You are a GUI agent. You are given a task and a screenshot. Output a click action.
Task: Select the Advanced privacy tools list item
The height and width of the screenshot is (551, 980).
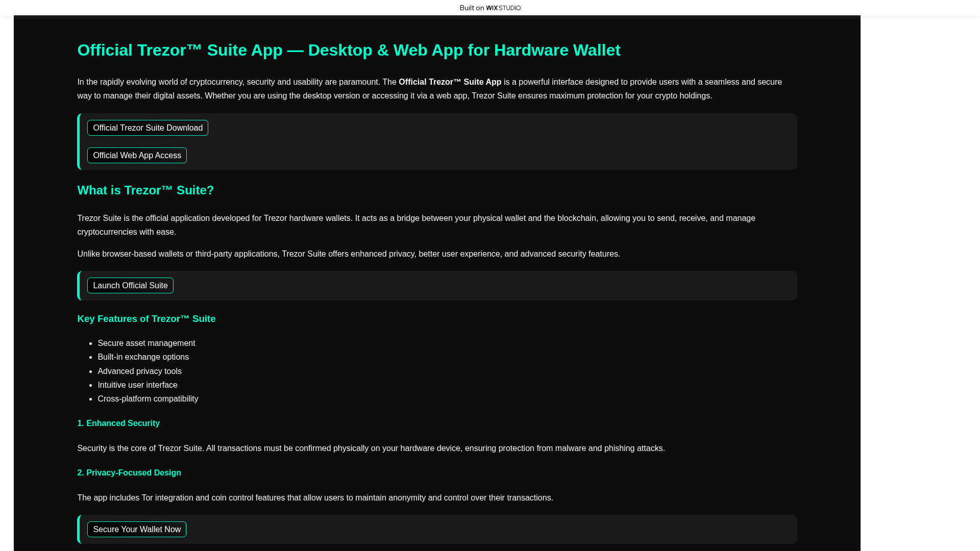point(140,371)
